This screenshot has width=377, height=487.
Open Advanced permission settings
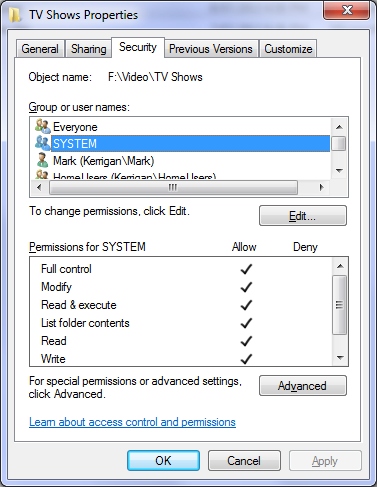tap(303, 386)
